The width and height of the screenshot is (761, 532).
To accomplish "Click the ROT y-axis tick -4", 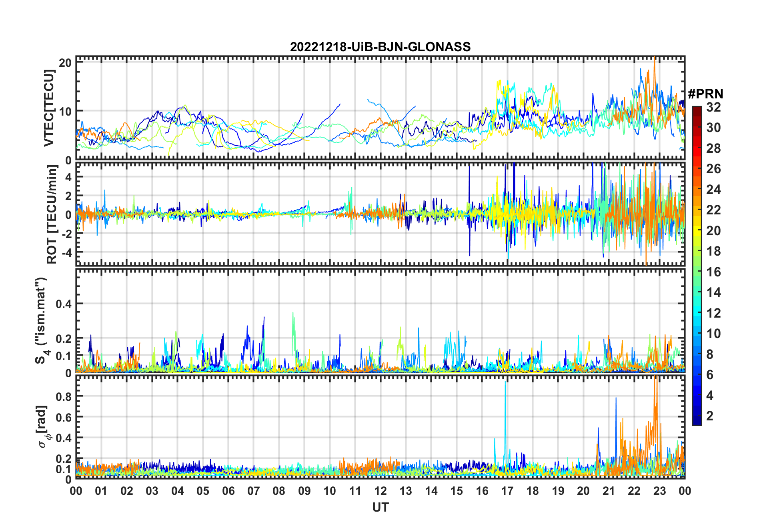I will click(x=66, y=253).
